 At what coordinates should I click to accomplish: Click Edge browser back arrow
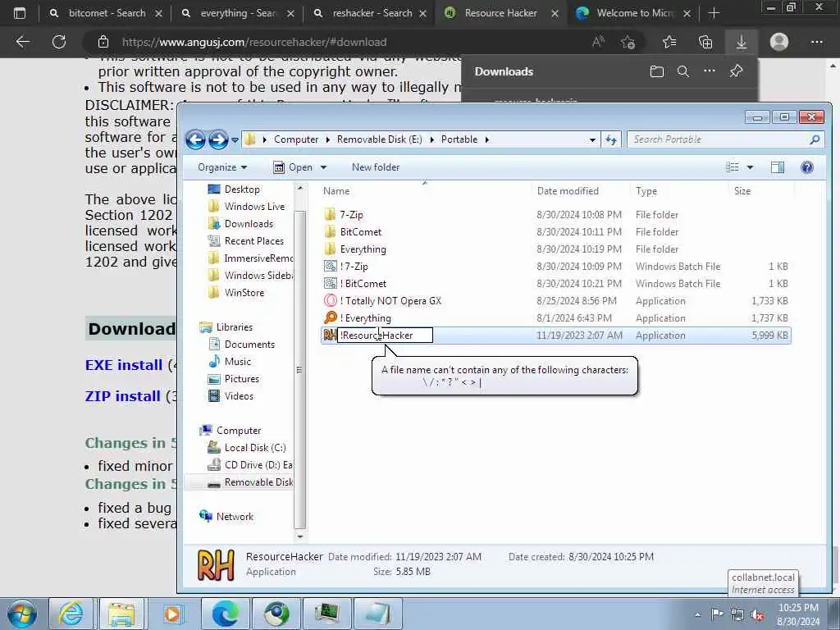pyautogui.click(x=22, y=42)
